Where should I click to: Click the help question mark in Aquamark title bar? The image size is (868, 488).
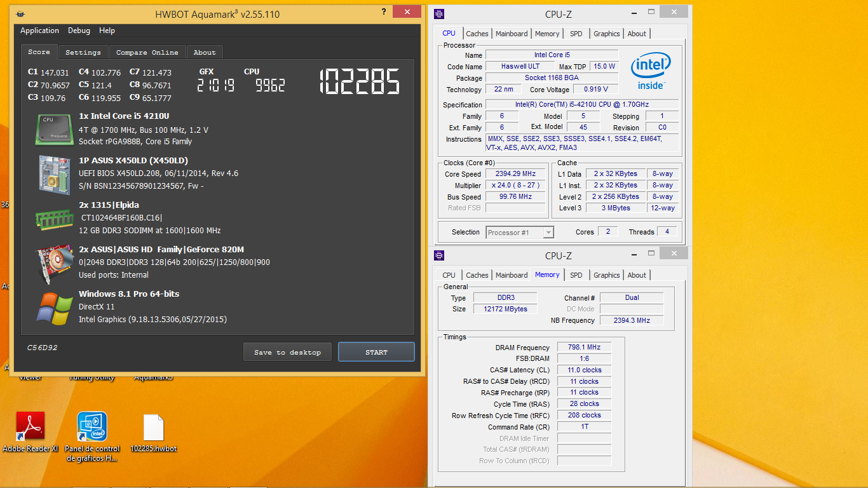383,12
